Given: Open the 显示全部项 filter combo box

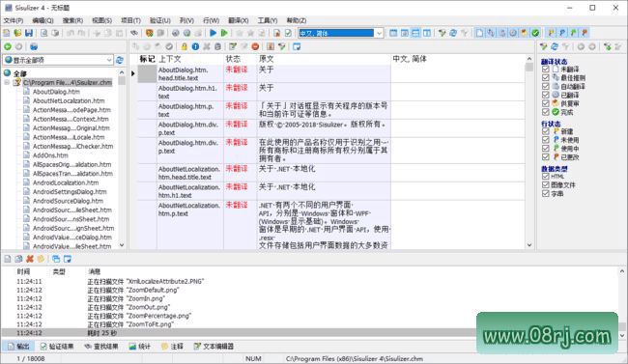Looking at the screenshot, I should point(58,60).
